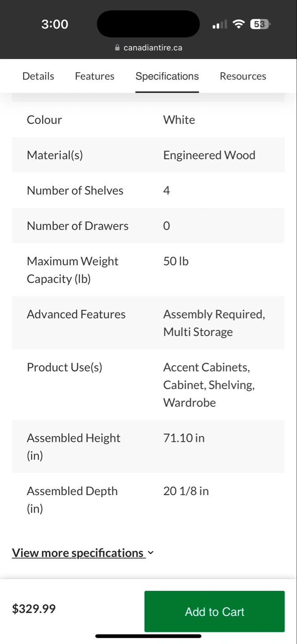
Task: Tap the 3:00 clock in status bar
Action: coord(55,24)
